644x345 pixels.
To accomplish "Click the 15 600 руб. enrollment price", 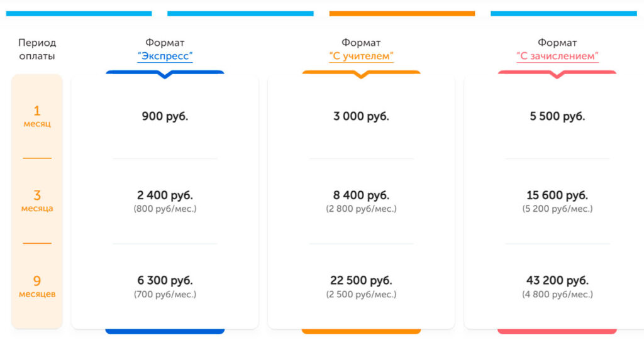I will [557, 195].
